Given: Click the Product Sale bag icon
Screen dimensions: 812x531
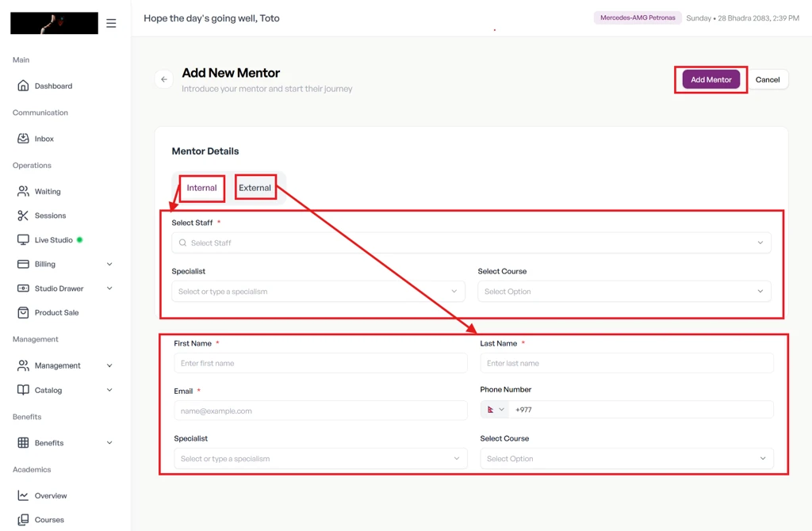Looking at the screenshot, I should pyautogui.click(x=23, y=312).
